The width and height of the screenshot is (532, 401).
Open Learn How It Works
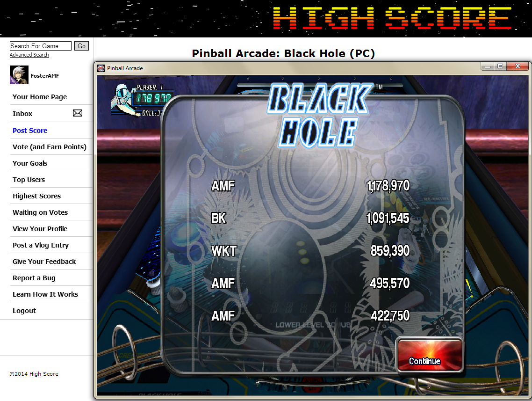point(45,294)
